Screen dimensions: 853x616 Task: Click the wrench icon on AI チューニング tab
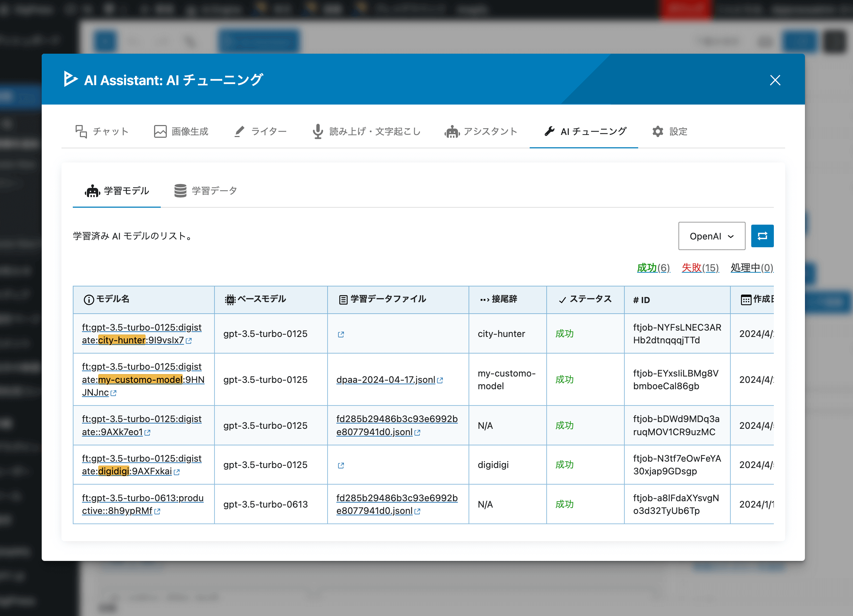point(549,131)
